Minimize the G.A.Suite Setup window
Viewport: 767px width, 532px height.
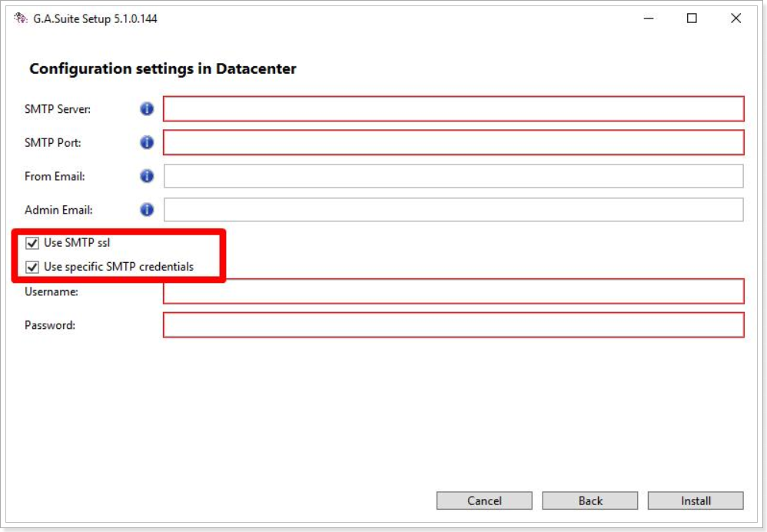point(649,18)
